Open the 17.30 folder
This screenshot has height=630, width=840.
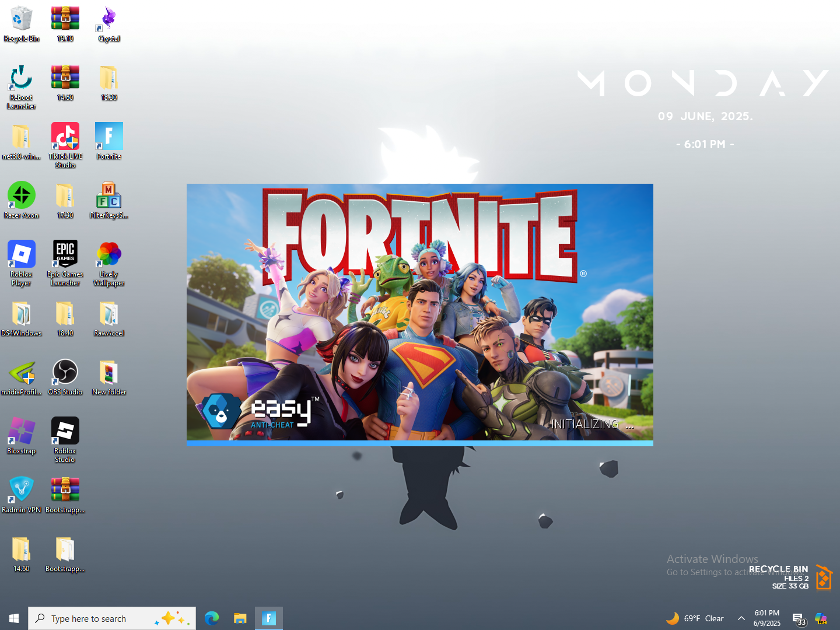coord(65,201)
